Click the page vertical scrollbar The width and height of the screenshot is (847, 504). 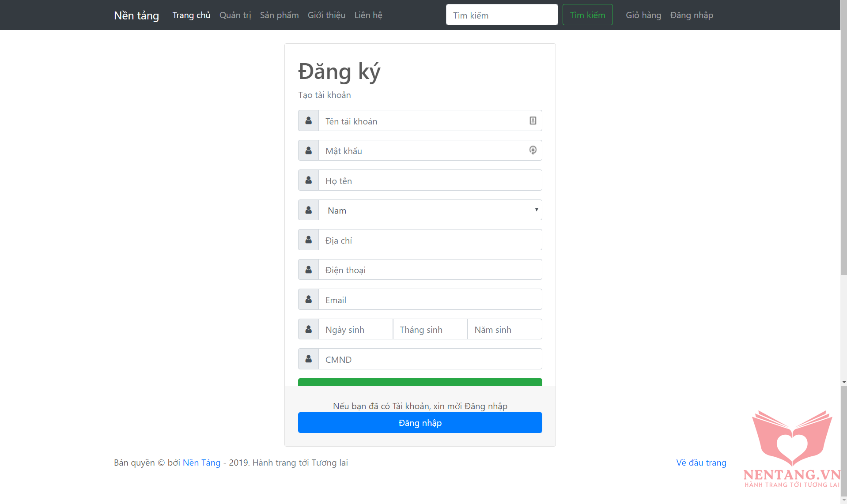pyautogui.click(x=843, y=177)
